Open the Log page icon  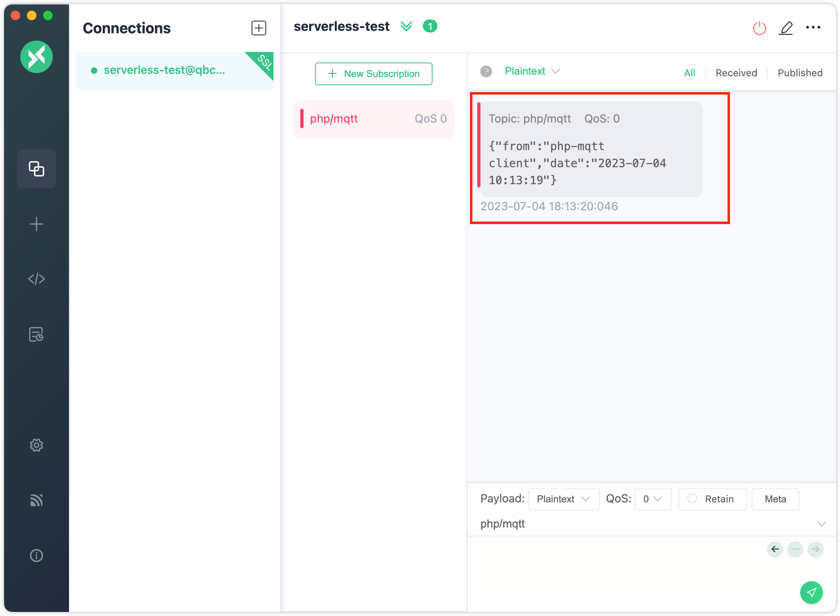pyautogui.click(x=37, y=334)
